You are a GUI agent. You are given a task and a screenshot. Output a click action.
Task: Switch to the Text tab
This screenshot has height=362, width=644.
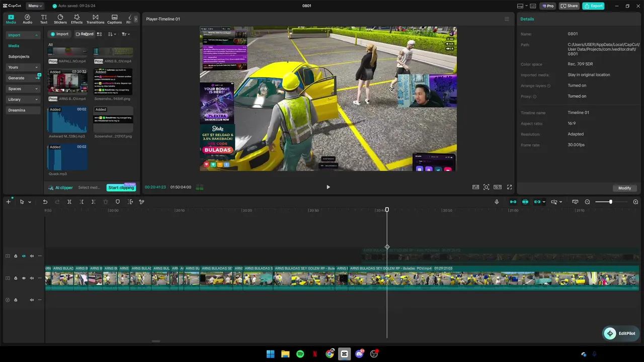point(44,19)
